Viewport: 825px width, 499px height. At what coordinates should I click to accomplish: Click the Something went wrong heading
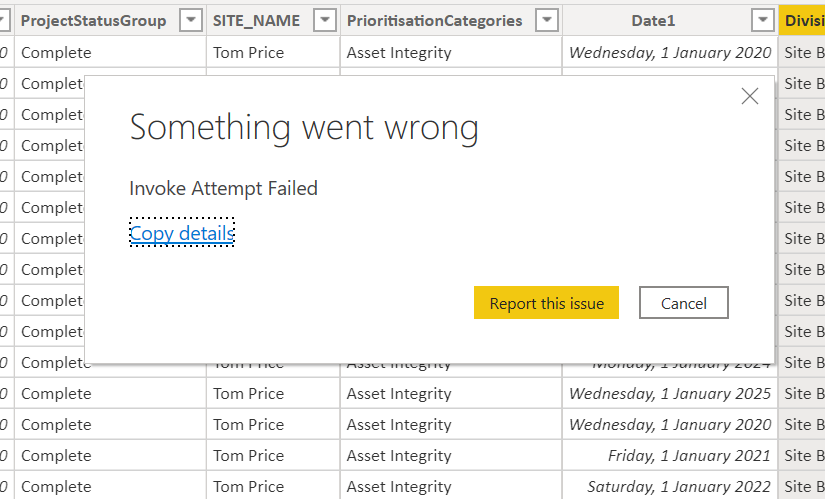coord(304,127)
